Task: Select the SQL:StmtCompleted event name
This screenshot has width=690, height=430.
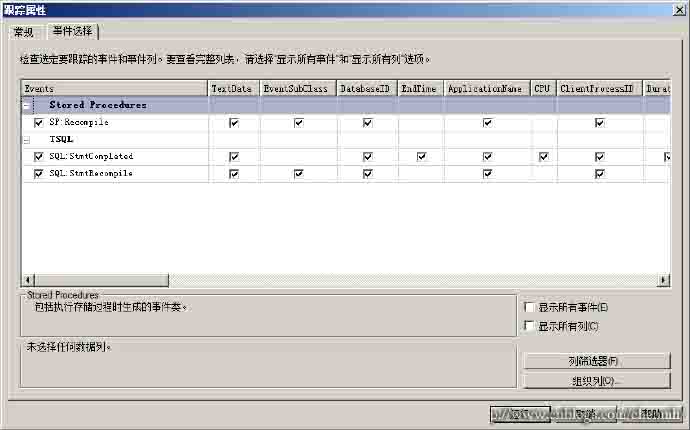Action: click(91, 156)
